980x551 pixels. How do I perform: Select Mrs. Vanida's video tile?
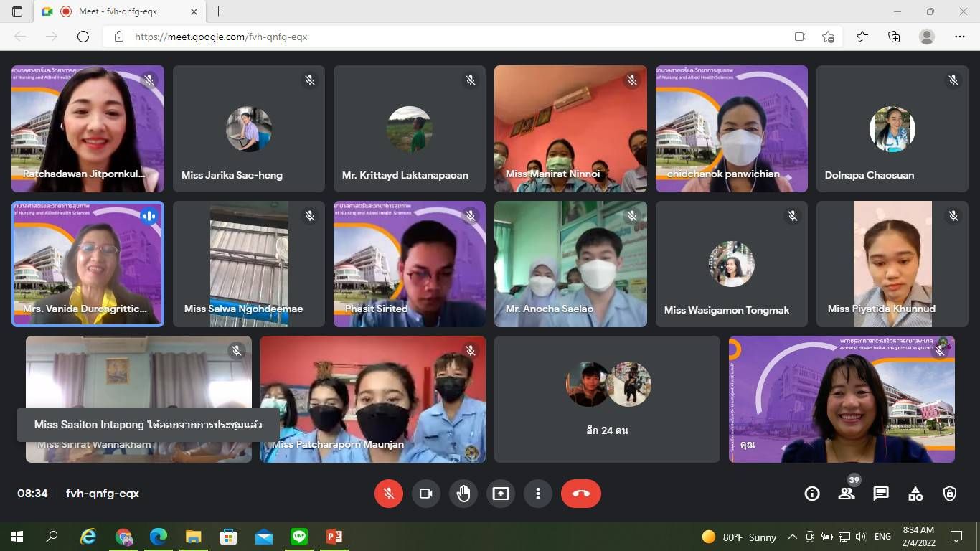pyautogui.click(x=88, y=263)
